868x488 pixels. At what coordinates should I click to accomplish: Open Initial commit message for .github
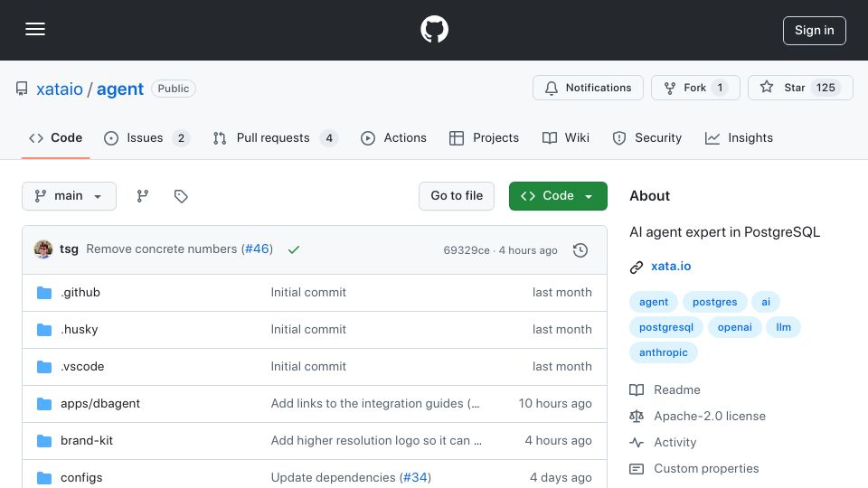308,292
